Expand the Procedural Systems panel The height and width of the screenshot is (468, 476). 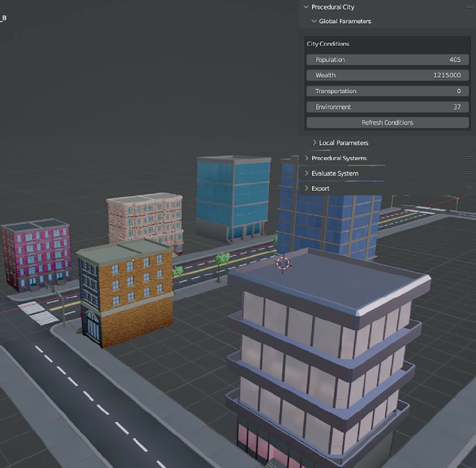click(x=306, y=158)
